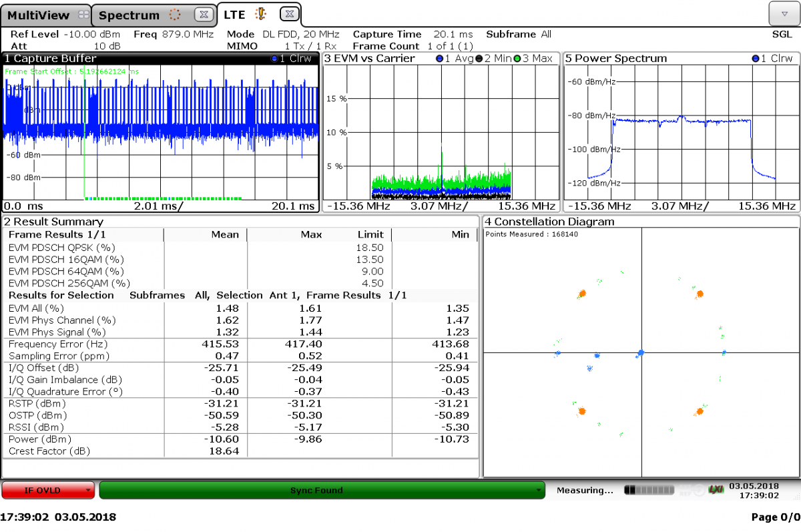801x532 pixels.
Task: Click the Freq 879.0 MHz setting
Action: pyautogui.click(x=174, y=34)
